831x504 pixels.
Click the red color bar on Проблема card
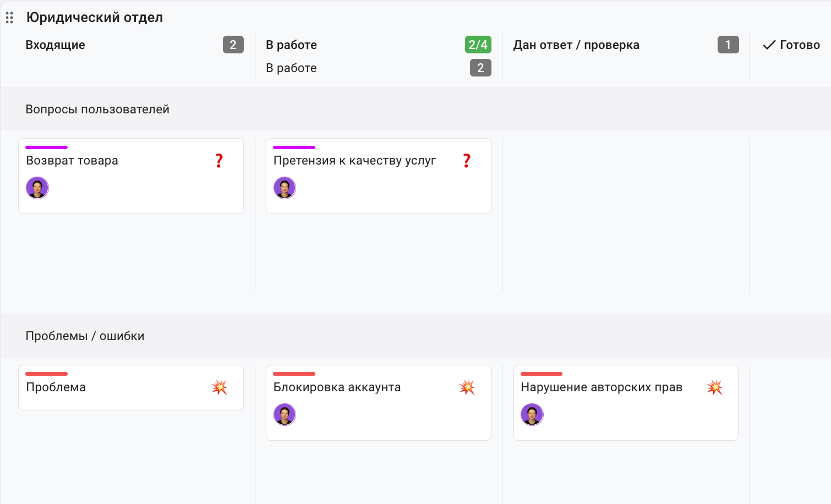pos(46,374)
